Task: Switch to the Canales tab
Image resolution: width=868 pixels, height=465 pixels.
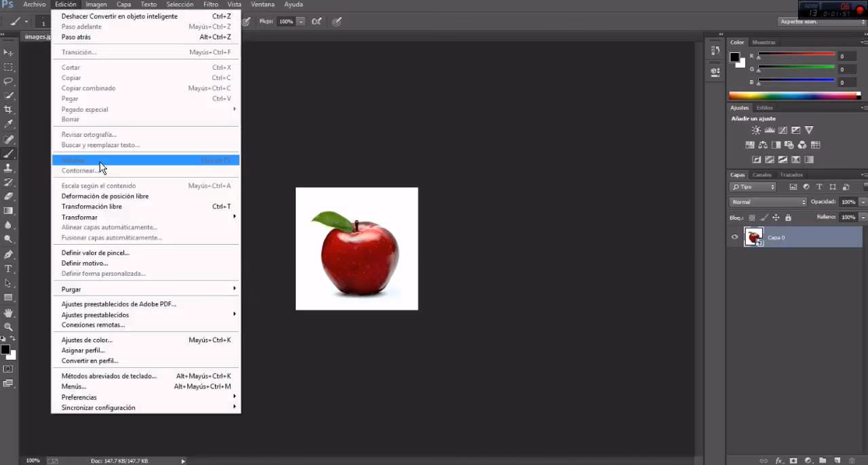Action: [762, 175]
